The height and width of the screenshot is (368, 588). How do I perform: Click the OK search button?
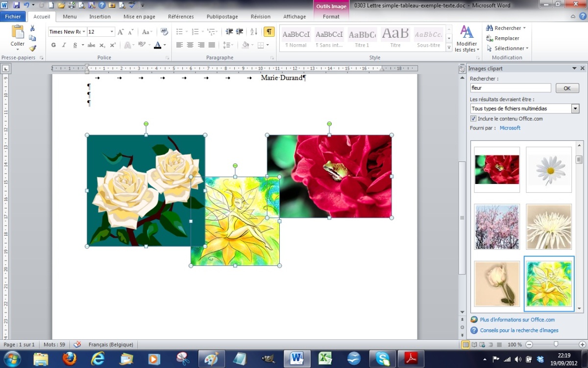tap(567, 88)
